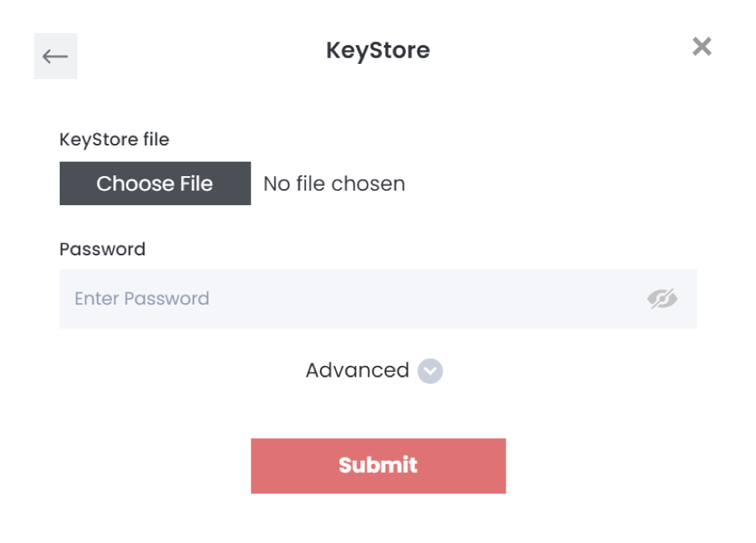
Task: Place the cursor in the Password input box
Action: [379, 299]
